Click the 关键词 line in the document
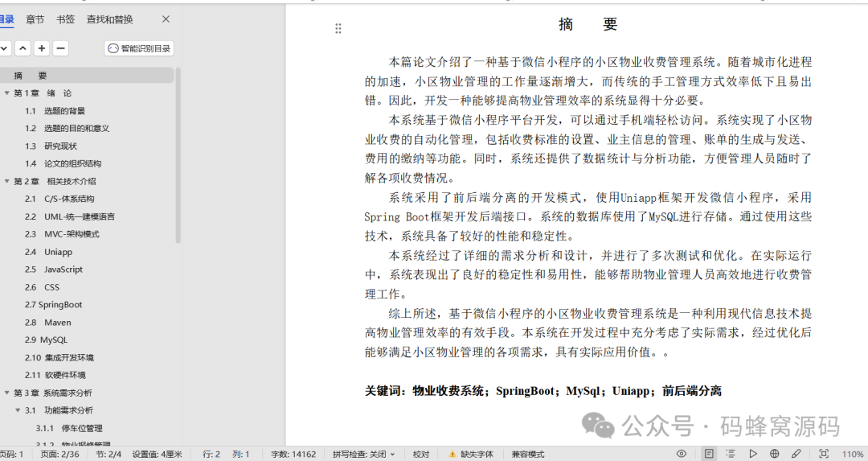The height and width of the screenshot is (461, 868). coord(543,391)
